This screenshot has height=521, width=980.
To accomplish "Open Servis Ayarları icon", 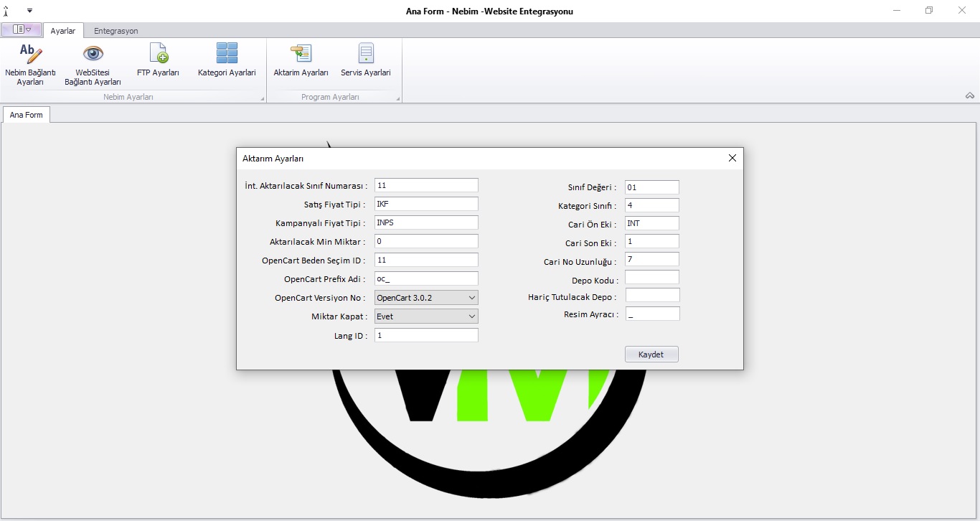I will click(x=366, y=55).
